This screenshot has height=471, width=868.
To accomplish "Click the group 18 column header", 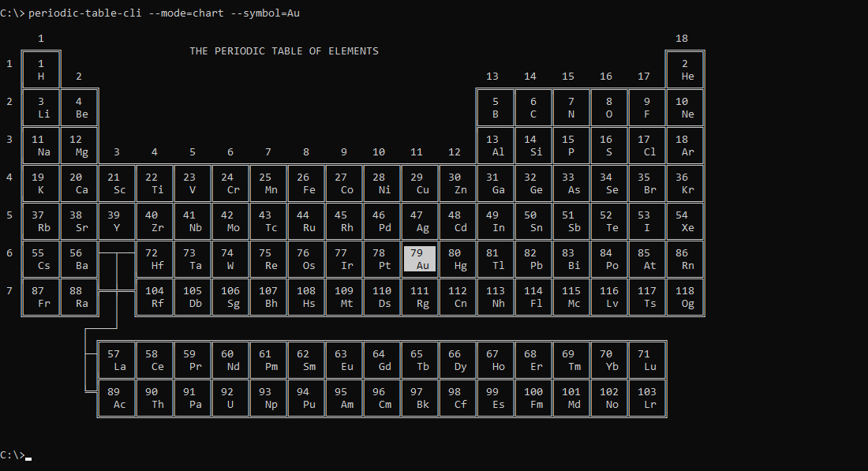I will [x=682, y=38].
